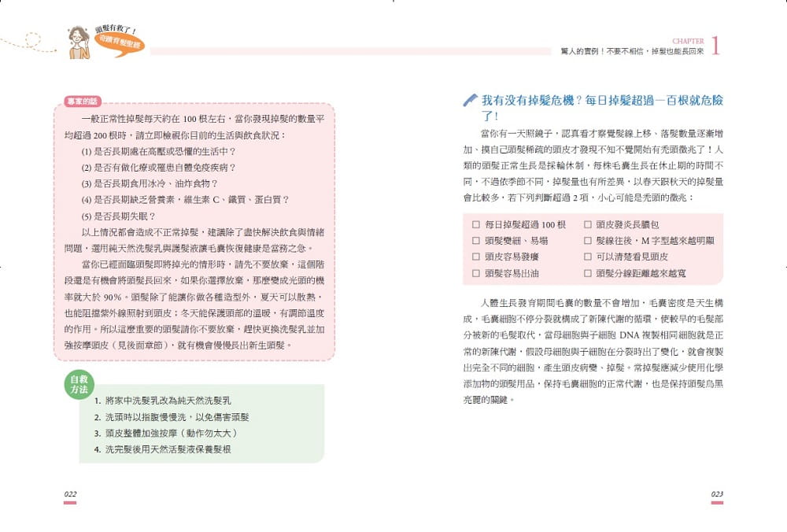Click the dotted curl decoration at top left
787x532 pixels.
28,42
